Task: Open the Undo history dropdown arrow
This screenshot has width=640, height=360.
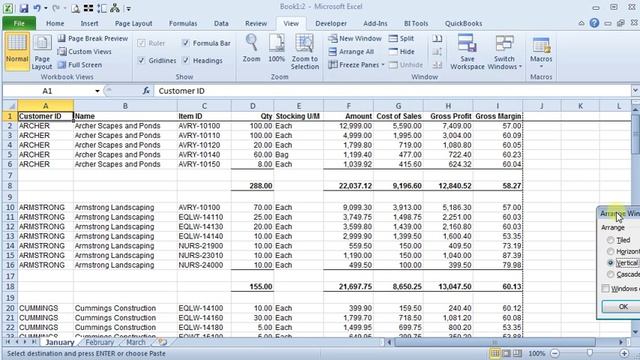Action: 45,8
